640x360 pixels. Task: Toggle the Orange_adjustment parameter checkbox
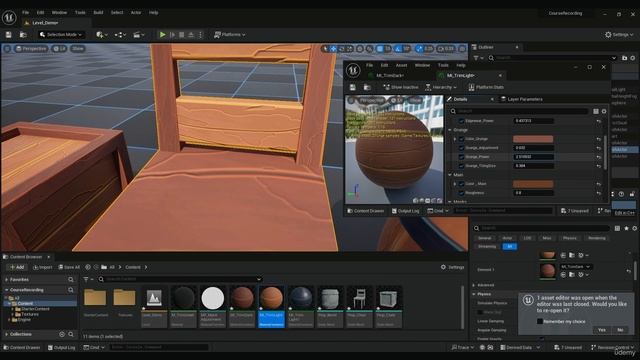click(461, 148)
